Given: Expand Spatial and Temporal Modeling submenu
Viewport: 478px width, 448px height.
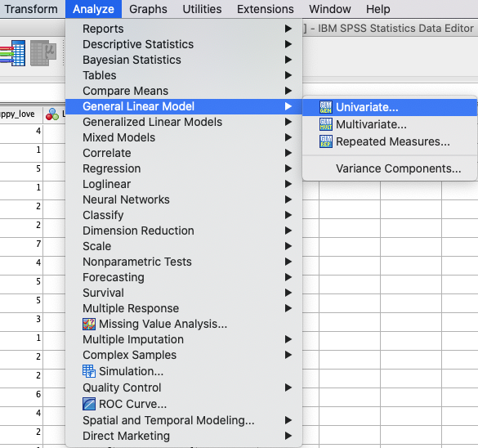Looking at the screenshot, I should pyautogui.click(x=184, y=420).
